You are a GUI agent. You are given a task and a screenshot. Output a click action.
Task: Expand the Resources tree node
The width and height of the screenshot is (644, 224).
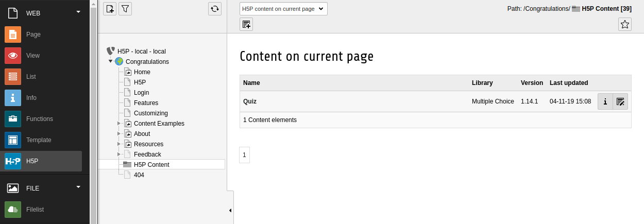click(119, 144)
